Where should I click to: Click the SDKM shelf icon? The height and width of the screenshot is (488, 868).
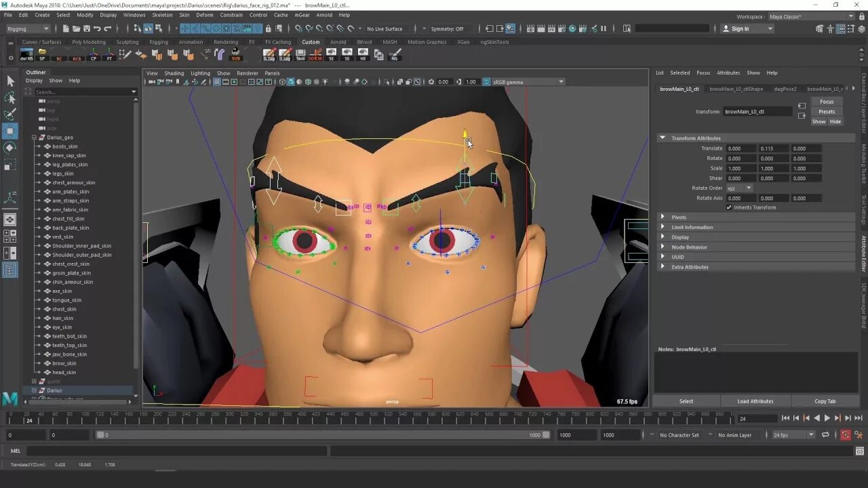(315, 54)
